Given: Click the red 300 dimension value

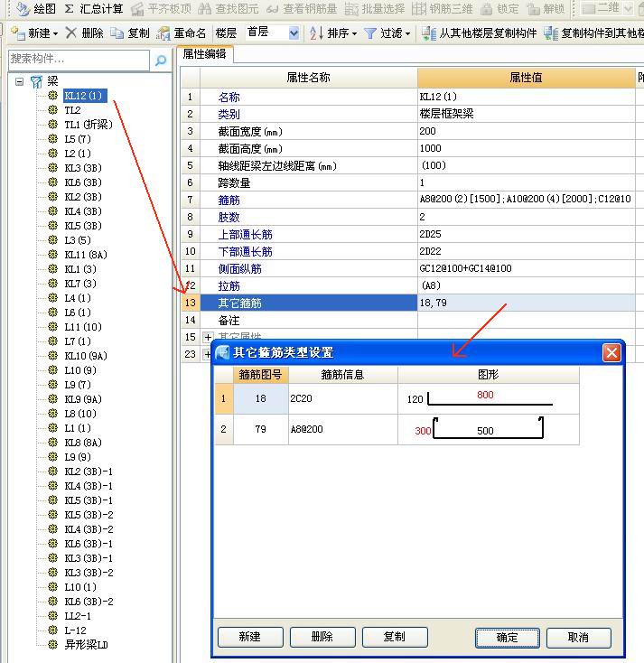Looking at the screenshot, I should point(423,431).
